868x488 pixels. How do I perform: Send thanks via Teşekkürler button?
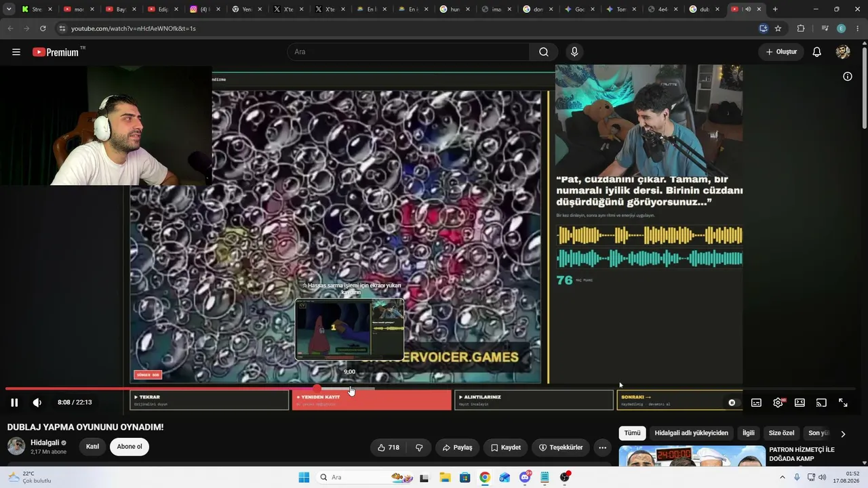coord(561,447)
